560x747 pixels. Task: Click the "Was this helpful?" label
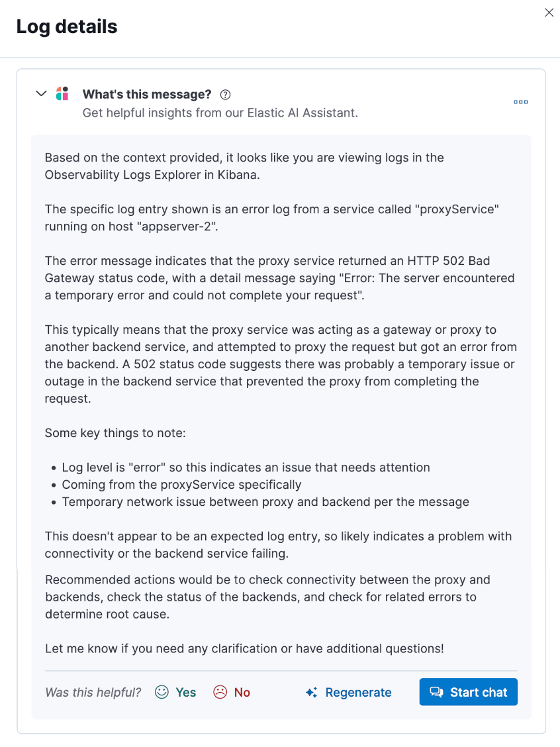92,691
